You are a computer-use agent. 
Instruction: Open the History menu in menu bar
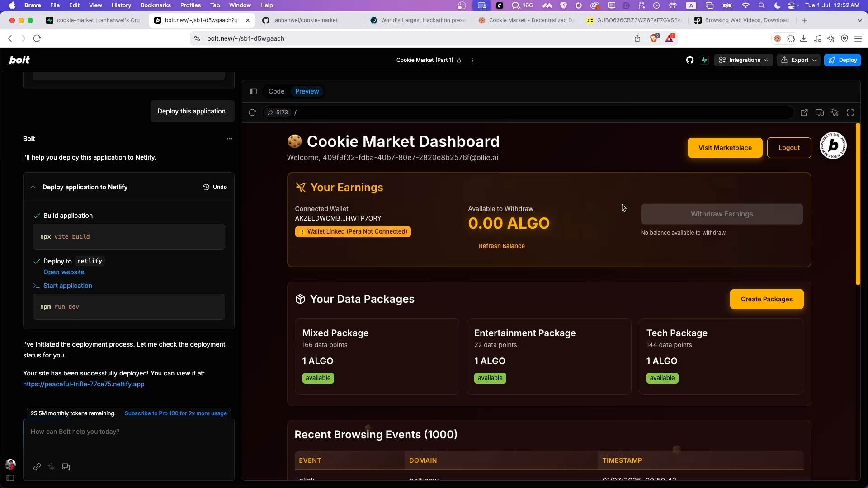121,5
